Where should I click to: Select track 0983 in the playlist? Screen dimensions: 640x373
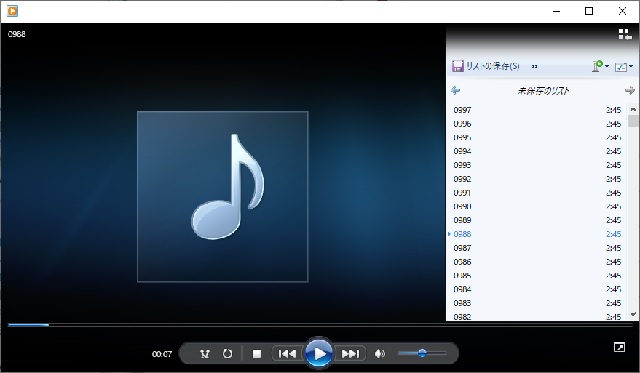(537, 303)
